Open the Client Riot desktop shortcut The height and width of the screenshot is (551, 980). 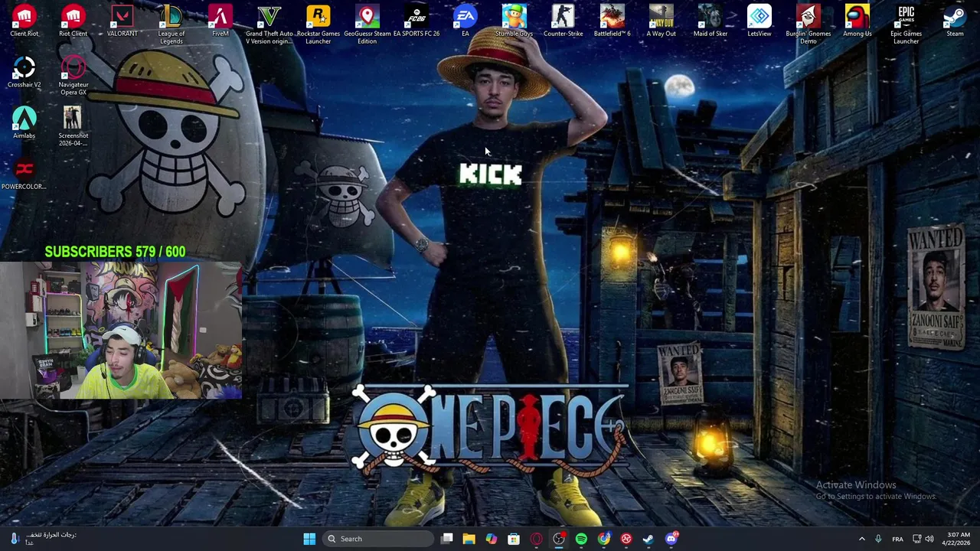click(24, 21)
